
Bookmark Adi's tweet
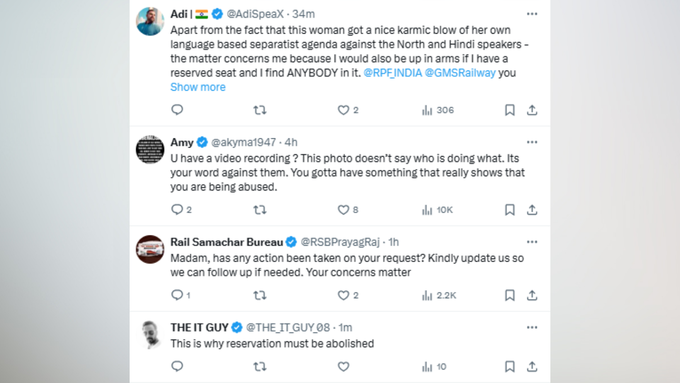510,110
